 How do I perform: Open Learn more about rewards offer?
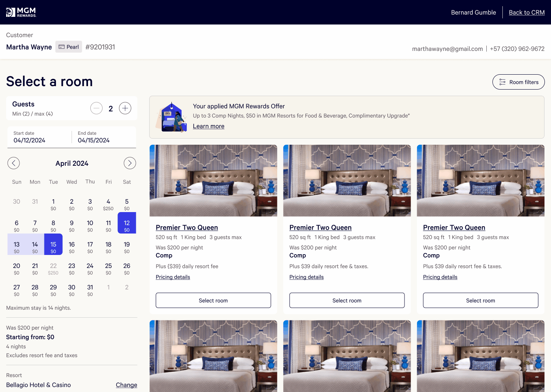(209, 126)
